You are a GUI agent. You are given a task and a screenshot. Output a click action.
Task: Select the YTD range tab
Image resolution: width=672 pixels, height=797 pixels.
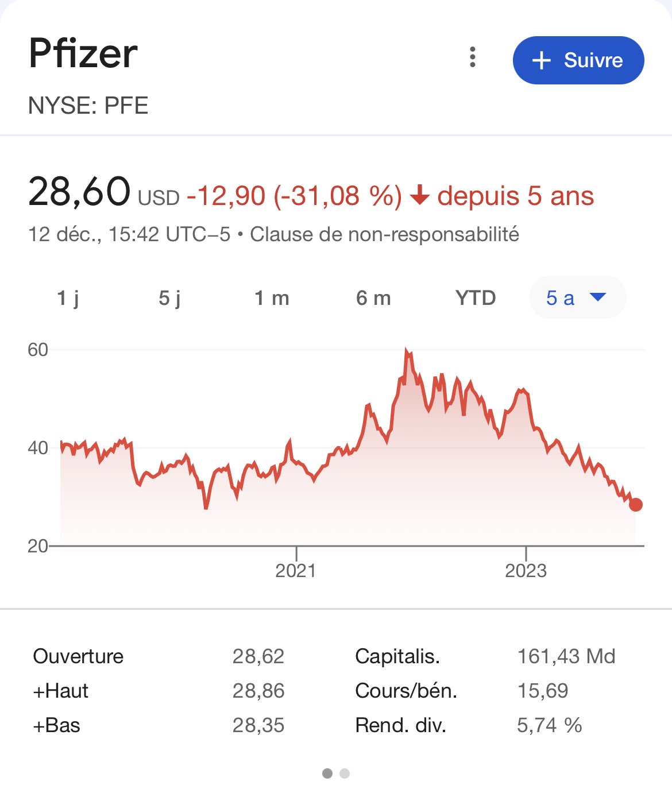pos(476,298)
